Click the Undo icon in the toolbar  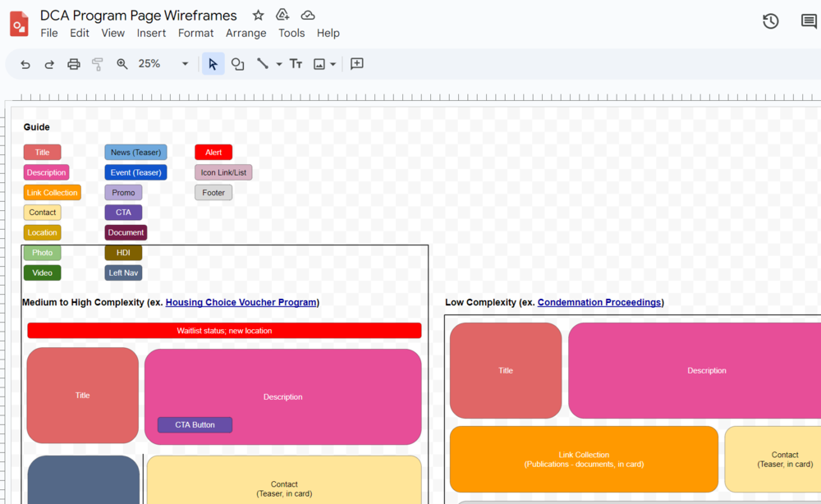tap(25, 63)
